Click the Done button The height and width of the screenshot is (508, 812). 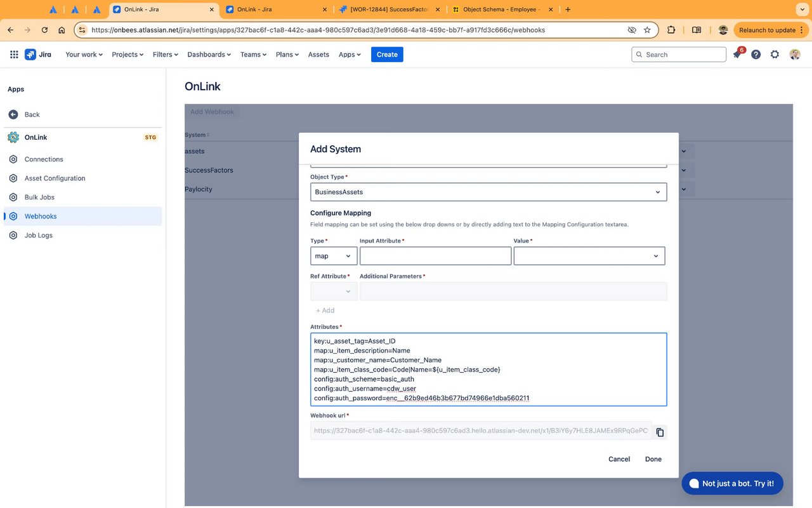pyautogui.click(x=653, y=459)
